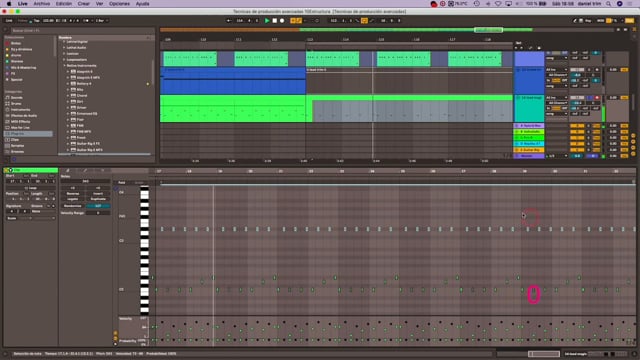Enable the Follow playback button
This screenshot has height=360, width=640.
point(229,20)
